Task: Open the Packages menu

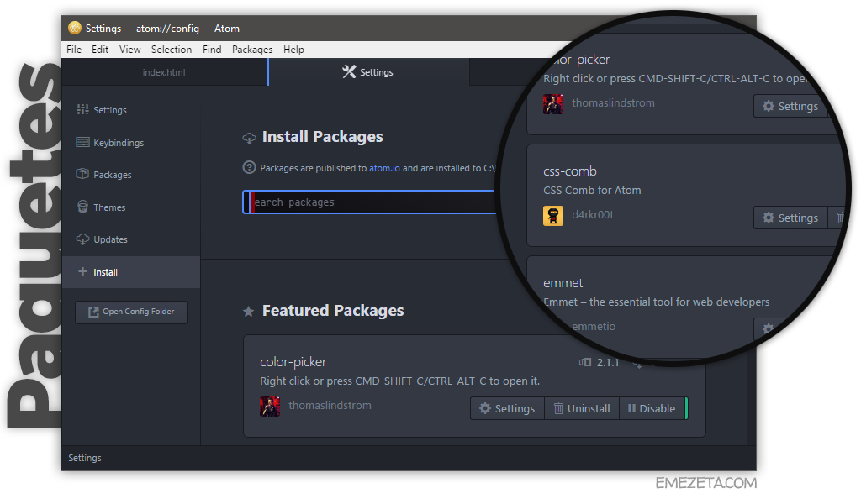Action: (252, 50)
